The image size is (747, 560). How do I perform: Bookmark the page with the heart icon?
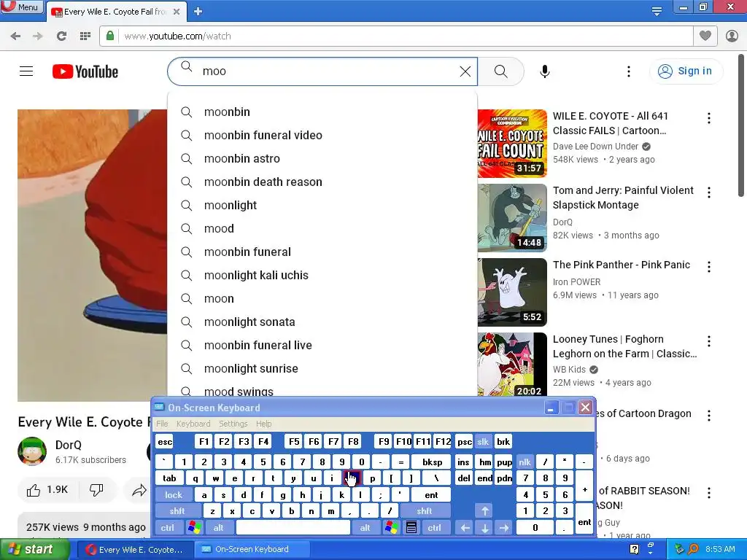705,36
